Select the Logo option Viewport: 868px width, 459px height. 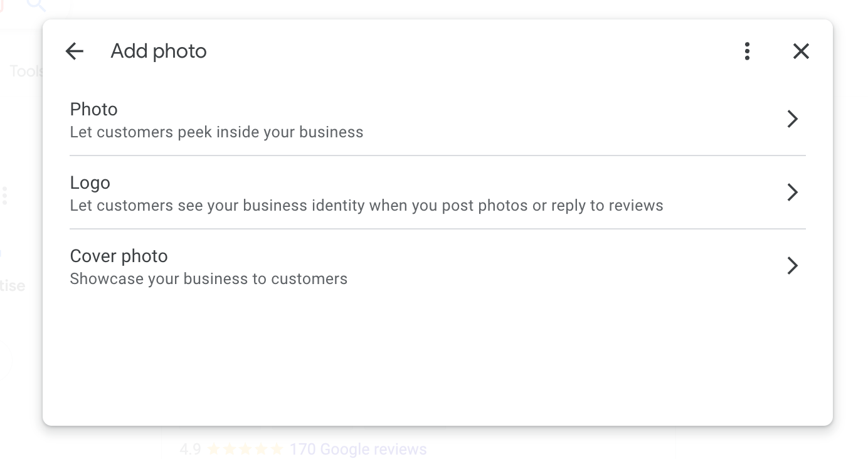(90, 183)
